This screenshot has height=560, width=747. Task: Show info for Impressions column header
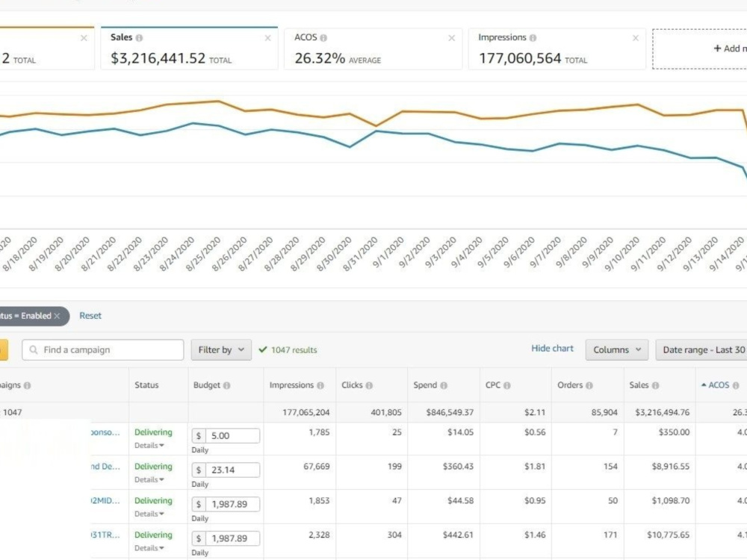(320, 385)
